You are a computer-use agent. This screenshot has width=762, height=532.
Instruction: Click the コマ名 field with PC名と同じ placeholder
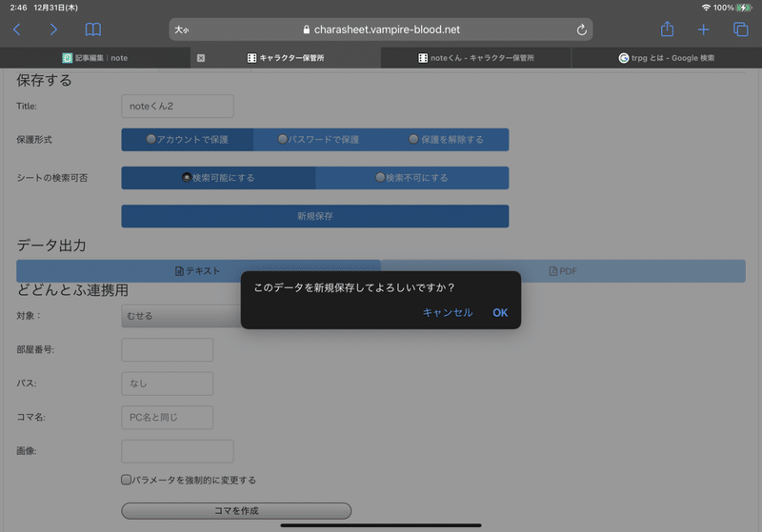168,418
